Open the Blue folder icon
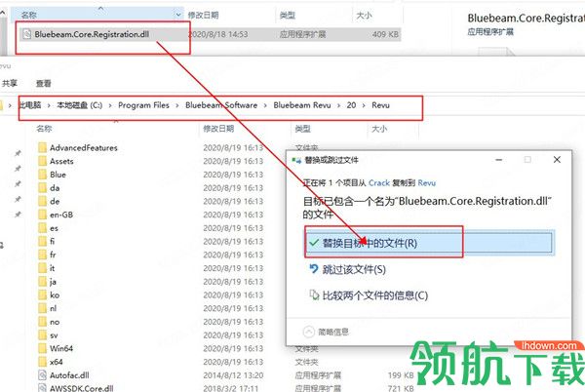The image size is (585, 392). click(x=43, y=175)
